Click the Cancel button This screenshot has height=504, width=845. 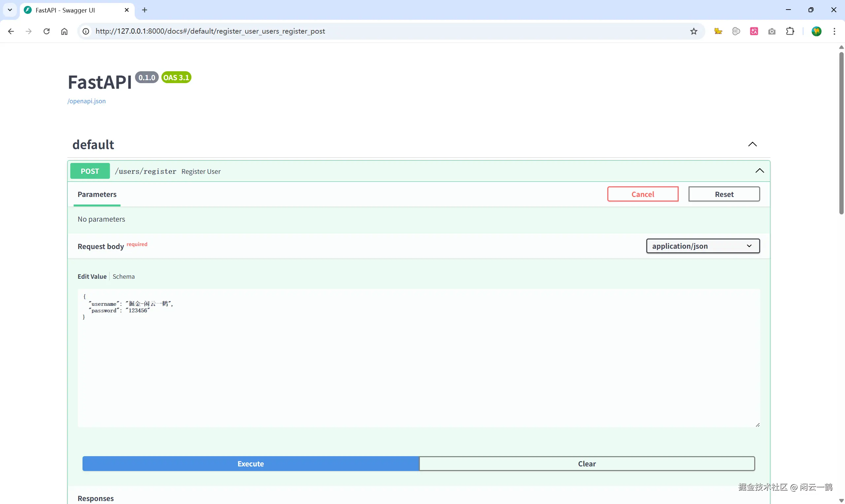pos(643,194)
